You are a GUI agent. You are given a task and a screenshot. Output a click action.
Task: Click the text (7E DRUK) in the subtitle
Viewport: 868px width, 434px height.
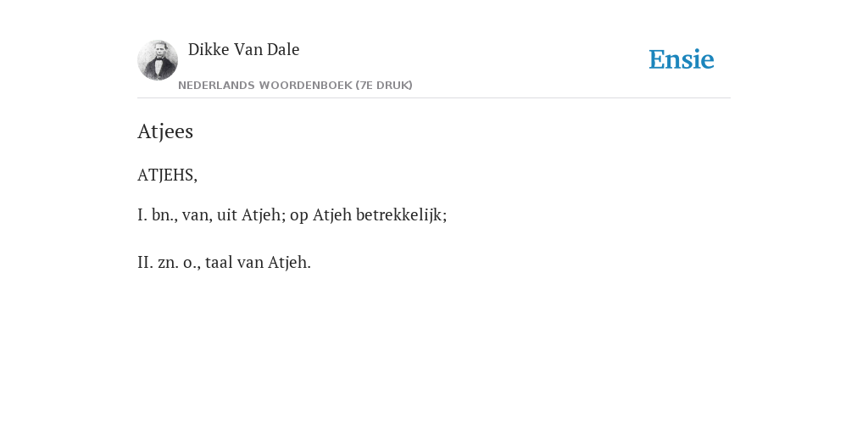(384, 86)
